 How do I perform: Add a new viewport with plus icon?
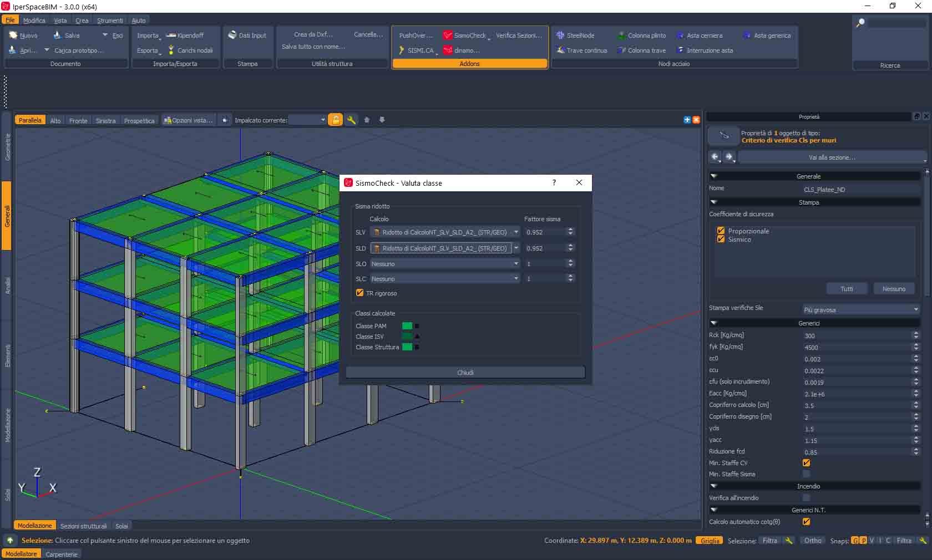pos(687,120)
